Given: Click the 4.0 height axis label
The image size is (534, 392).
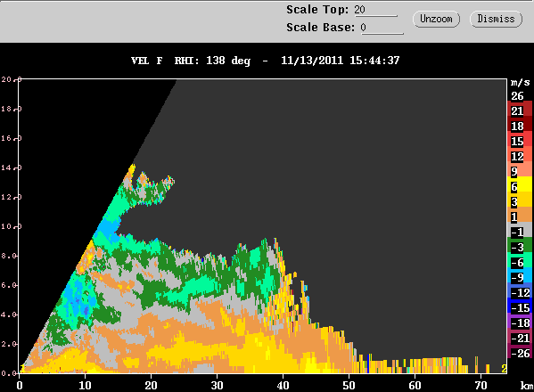Looking at the screenshot, I should tap(9, 314).
